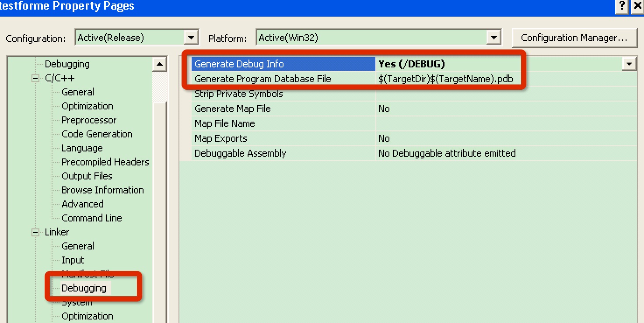
Task: Click the Help question mark icon
Action: coord(621,6)
